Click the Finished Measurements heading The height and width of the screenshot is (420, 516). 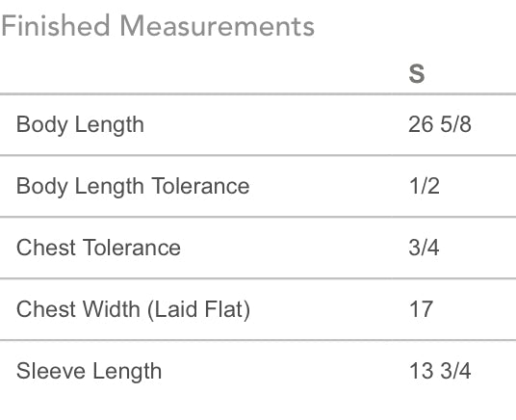pyautogui.click(x=158, y=26)
